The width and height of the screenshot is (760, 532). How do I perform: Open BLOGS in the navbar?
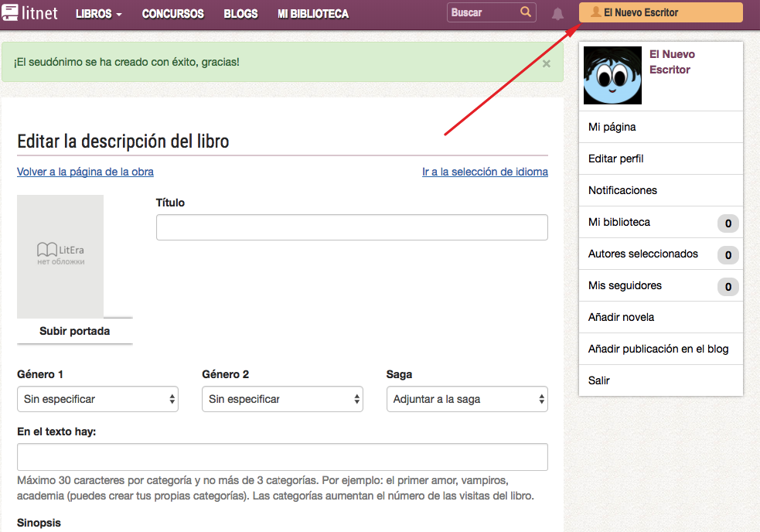(240, 14)
